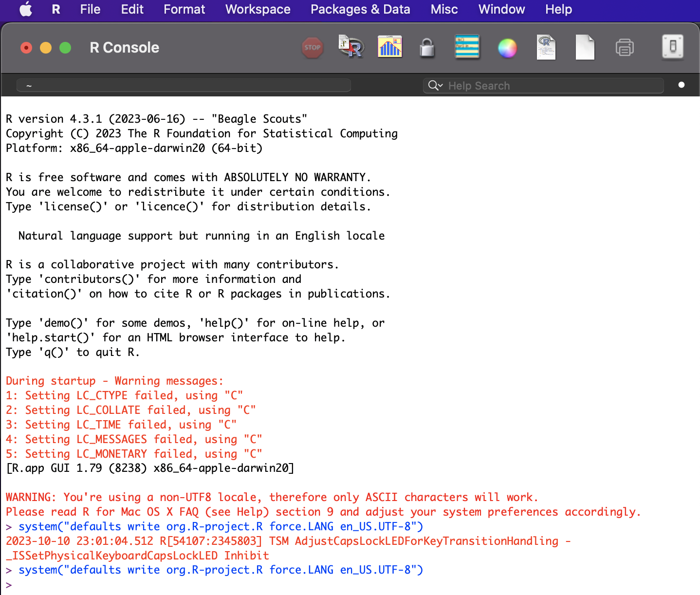Click the 'Setting LC_COLLATE failed' warning line
The height and width of the screenshot is (595, 700).
130,410
